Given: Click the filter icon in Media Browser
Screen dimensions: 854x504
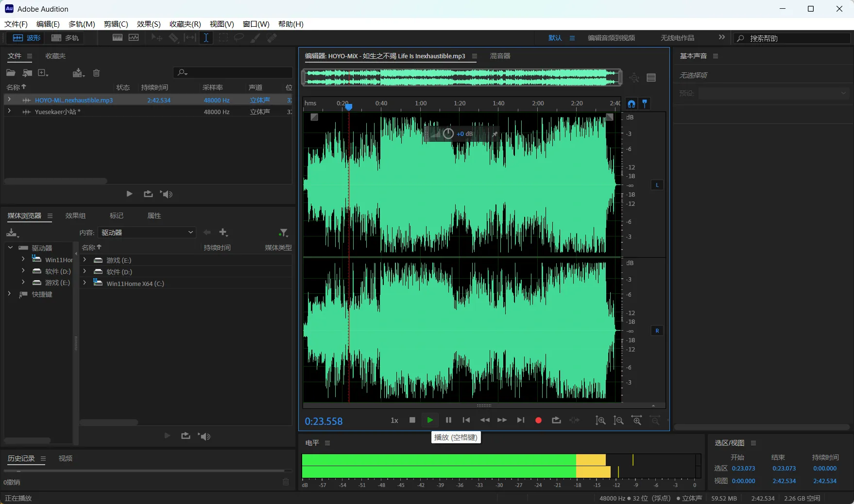Looking at the screenshot, I should tap(284, 233).
